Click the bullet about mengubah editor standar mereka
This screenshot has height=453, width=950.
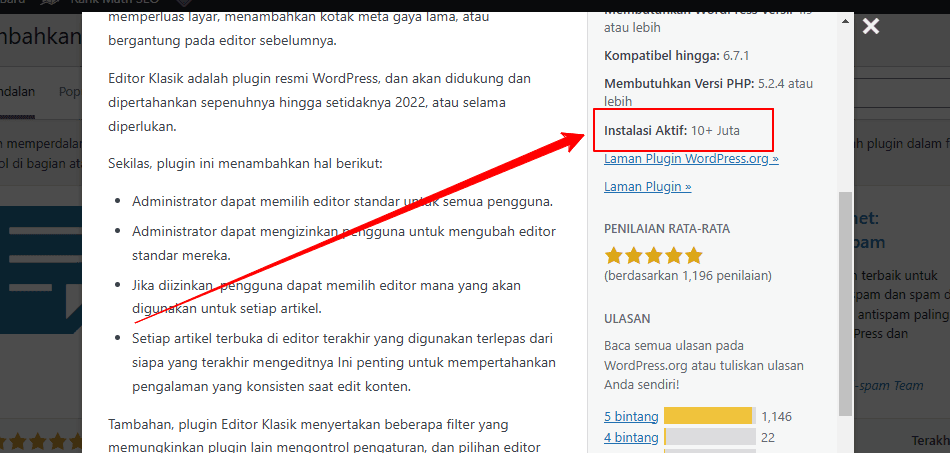344,243
